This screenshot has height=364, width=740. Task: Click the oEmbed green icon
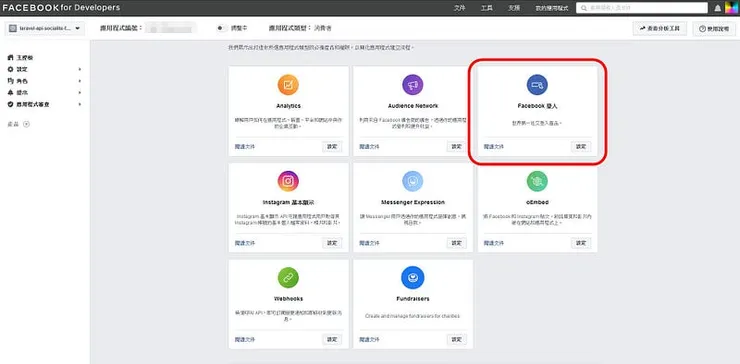click(x=537, y=181)
